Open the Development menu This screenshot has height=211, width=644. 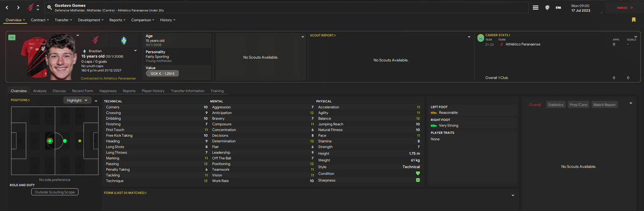coord(91,20)
